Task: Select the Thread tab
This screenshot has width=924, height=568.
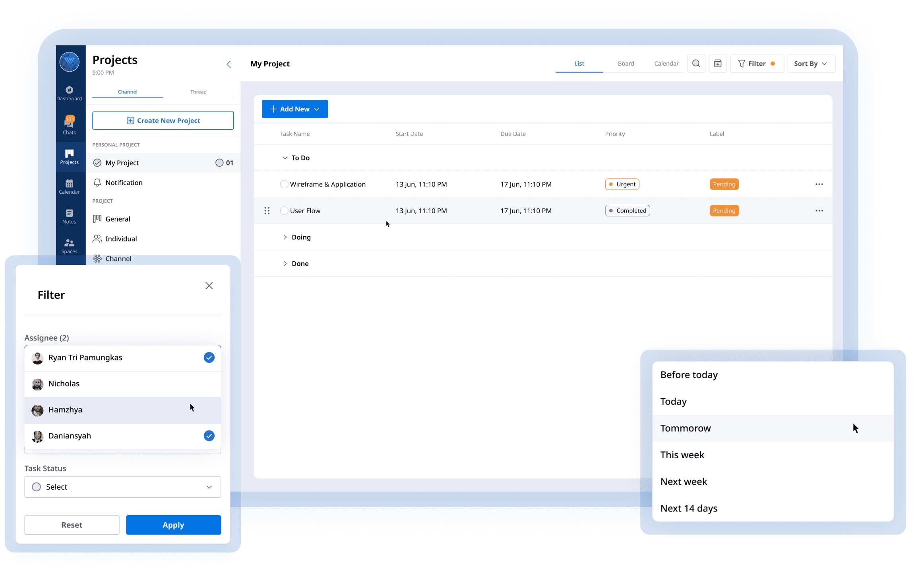Action: pos(198,92)
